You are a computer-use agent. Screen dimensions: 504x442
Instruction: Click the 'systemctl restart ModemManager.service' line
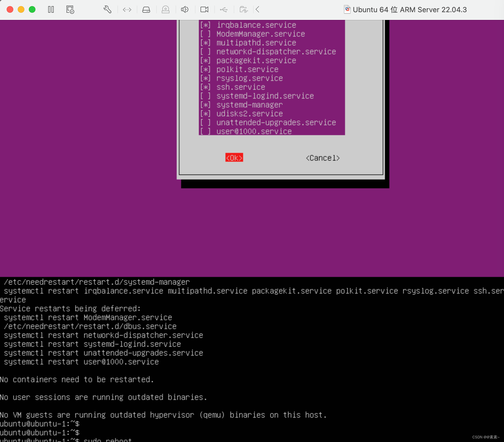click(x=88, y=317)
